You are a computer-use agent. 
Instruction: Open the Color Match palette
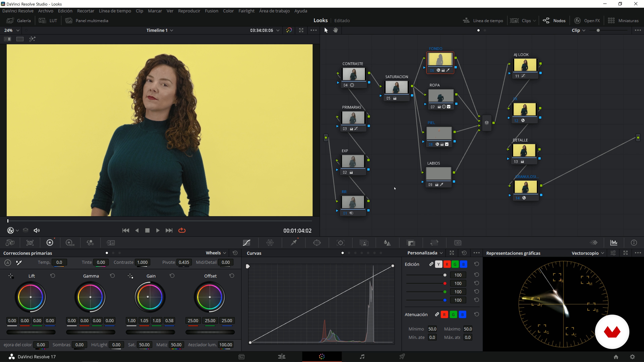30,243
